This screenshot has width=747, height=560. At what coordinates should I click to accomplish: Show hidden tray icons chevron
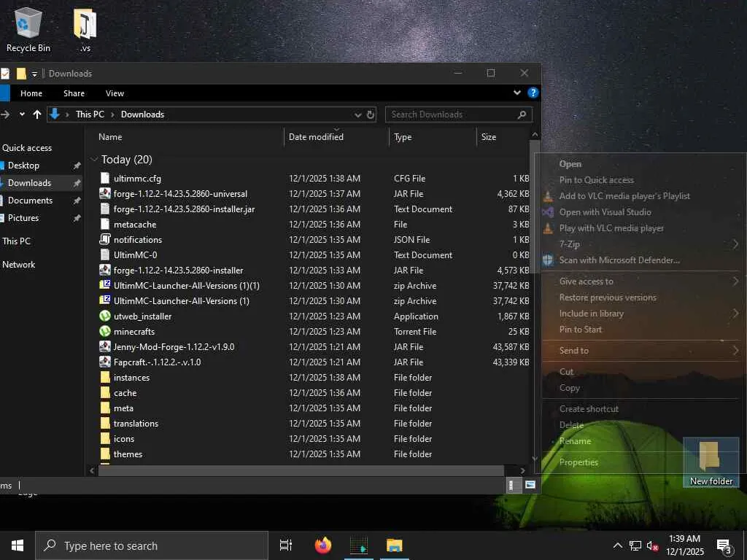(617, 545)
